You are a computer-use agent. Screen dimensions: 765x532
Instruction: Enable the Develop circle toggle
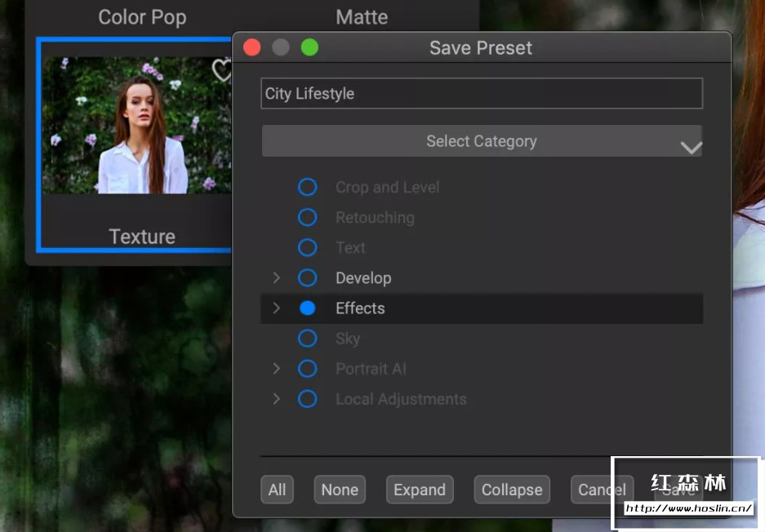point(307,277)
